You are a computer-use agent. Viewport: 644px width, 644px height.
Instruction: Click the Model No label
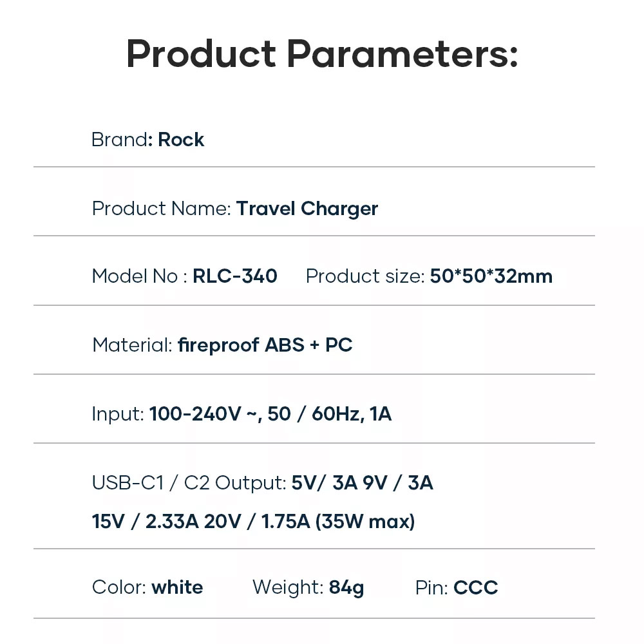[139, 276]
